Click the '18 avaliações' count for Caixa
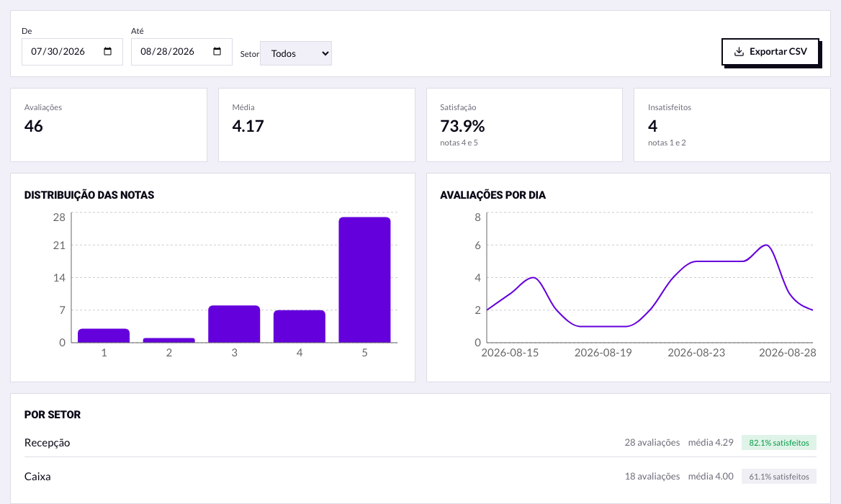The height and width of the screenshot is (504, 841). click(652, 477)
